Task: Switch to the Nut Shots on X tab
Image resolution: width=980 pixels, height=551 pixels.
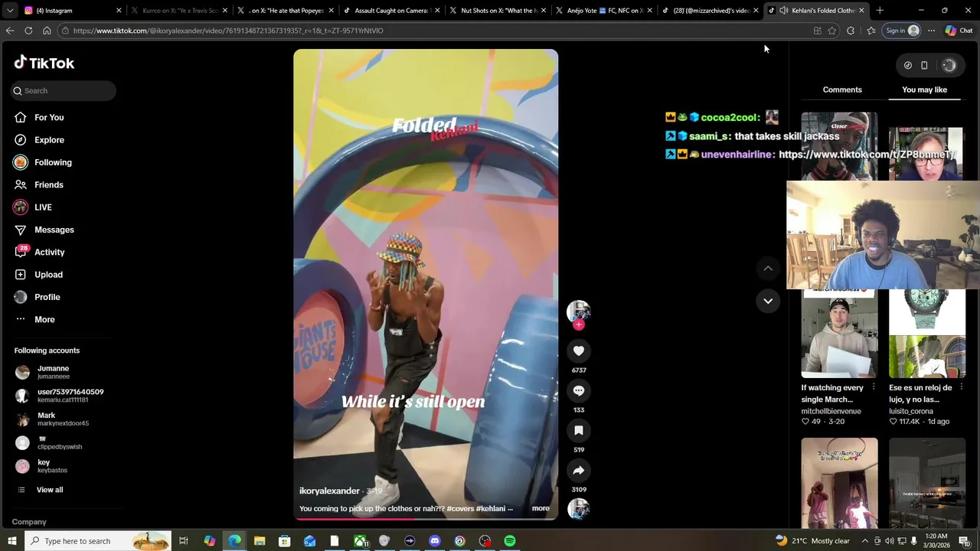Action: point(497,11)
